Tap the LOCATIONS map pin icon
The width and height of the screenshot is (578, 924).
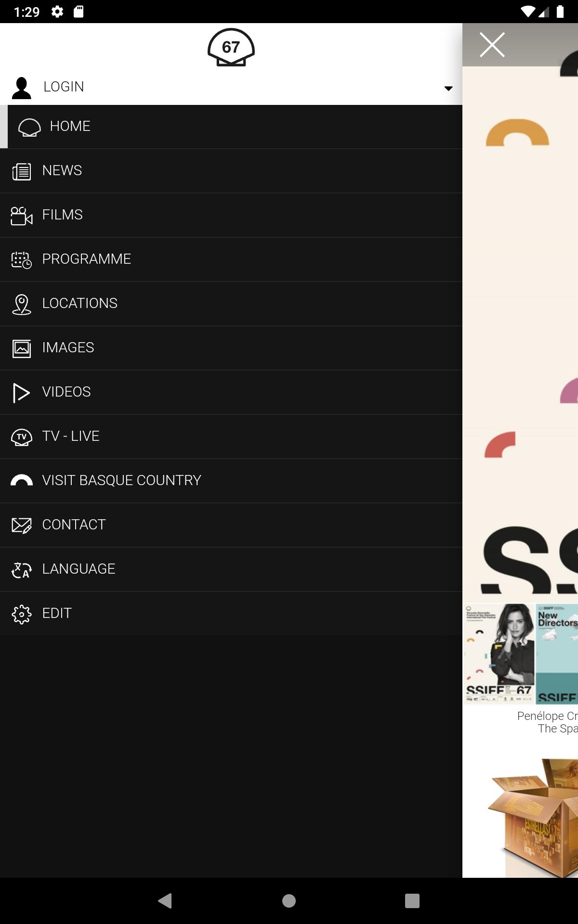21,304
